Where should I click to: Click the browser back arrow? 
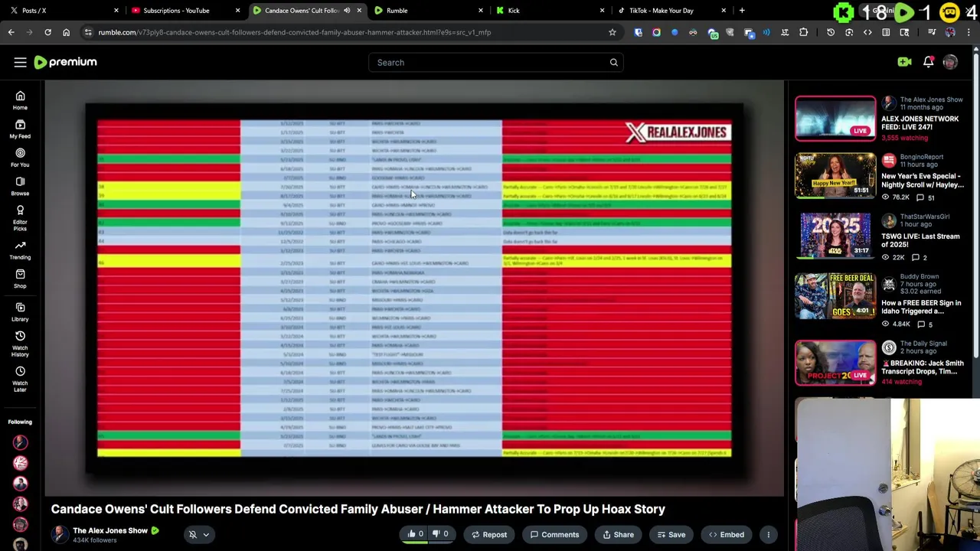click(x=11, y=32)
